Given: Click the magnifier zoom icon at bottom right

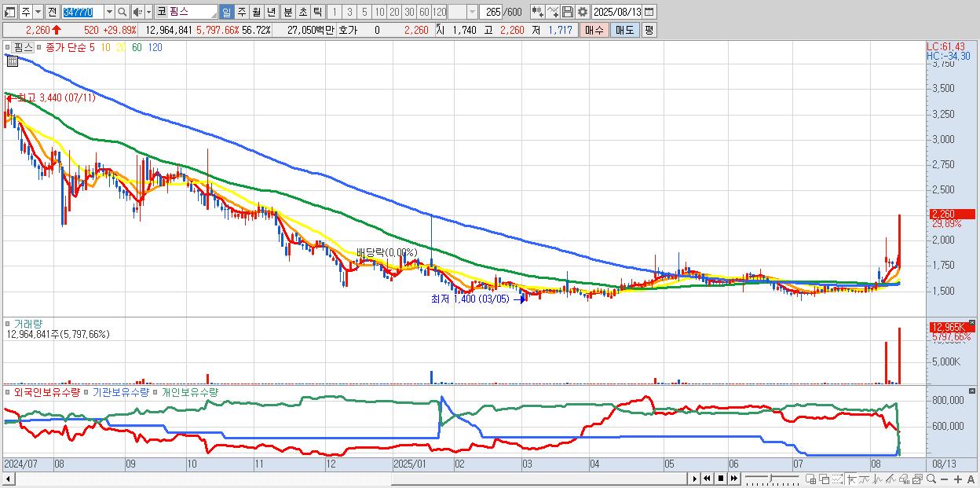Looking at the screenshot, I should [x=931, y=479].
